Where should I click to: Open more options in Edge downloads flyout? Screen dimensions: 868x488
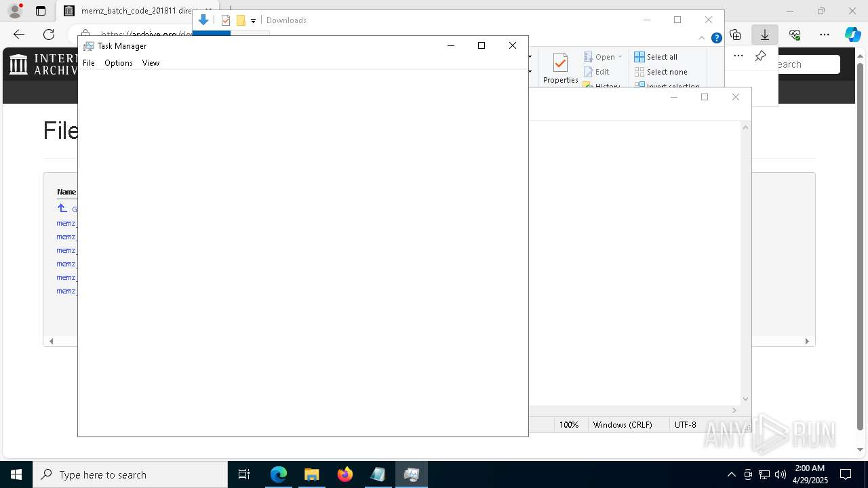point(738,56)
